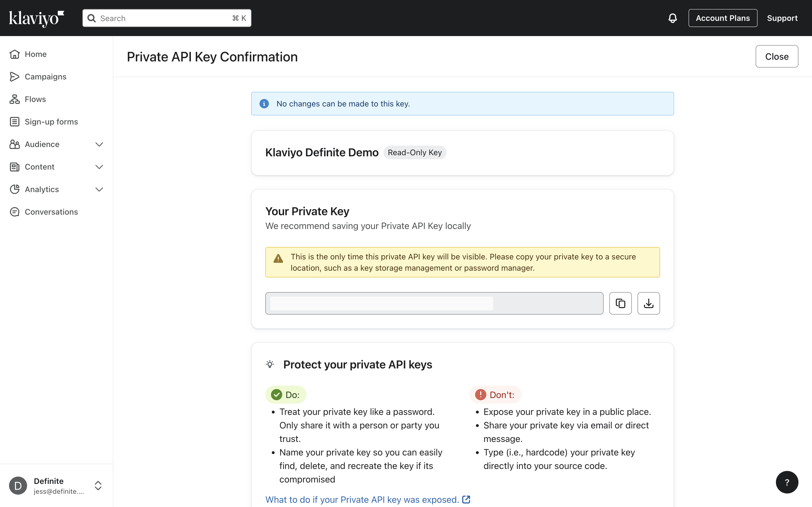The image size is (812, 507).
Task: Open Sign-up forms in sidebar
Action: point(51,122)
